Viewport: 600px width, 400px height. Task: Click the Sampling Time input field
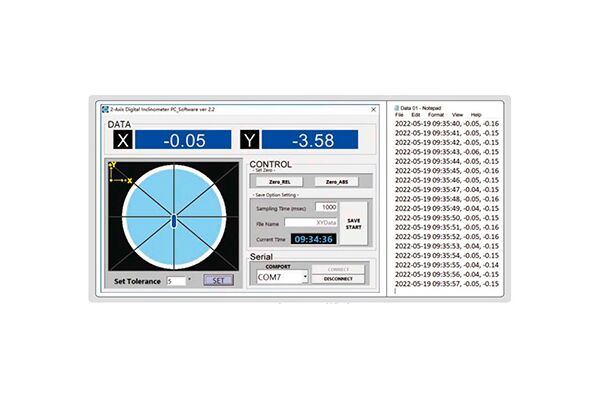[326, 207]
